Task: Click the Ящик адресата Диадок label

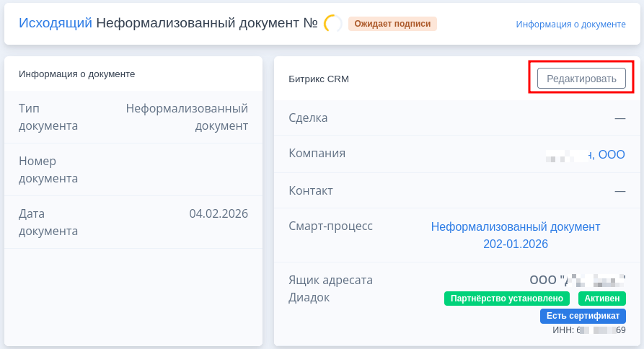Action: [330, 288]
